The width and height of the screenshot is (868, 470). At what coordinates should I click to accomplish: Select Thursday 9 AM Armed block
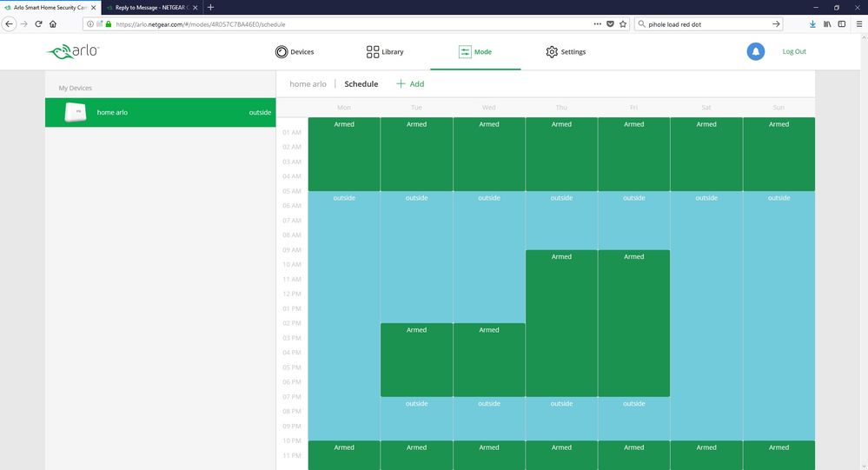(561, 323)
